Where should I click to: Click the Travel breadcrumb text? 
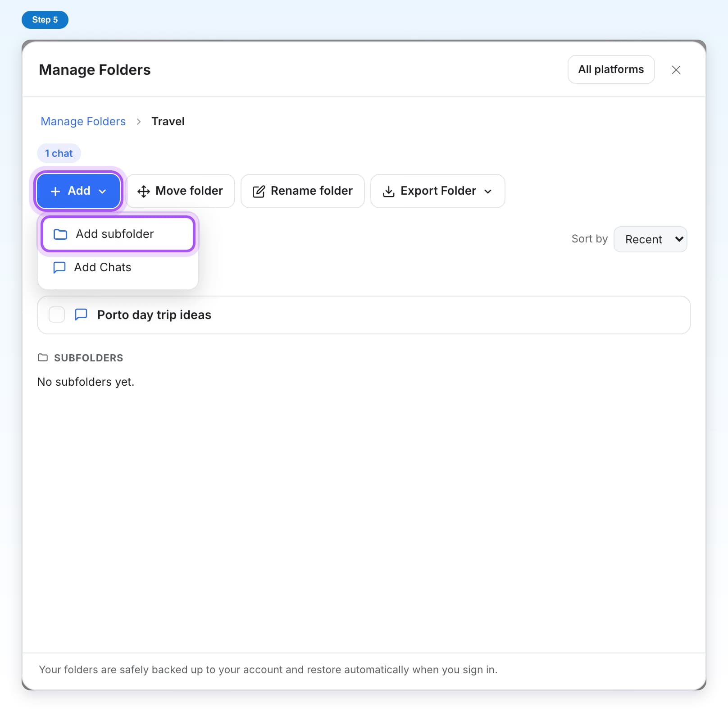[x=168, y=121]
